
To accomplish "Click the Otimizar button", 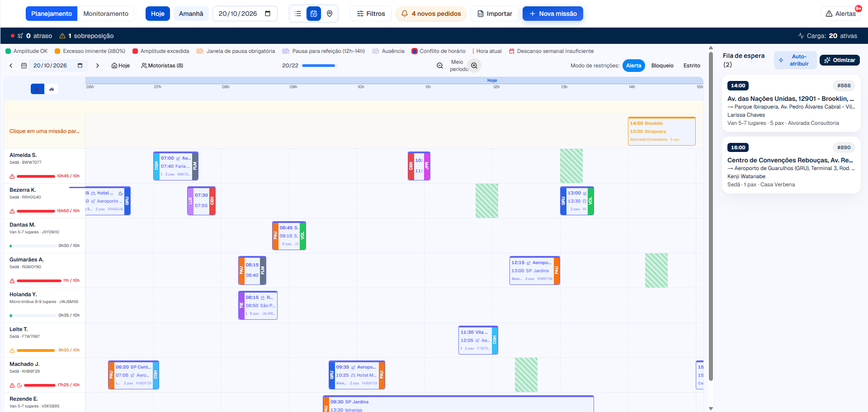I will (840, 60).
